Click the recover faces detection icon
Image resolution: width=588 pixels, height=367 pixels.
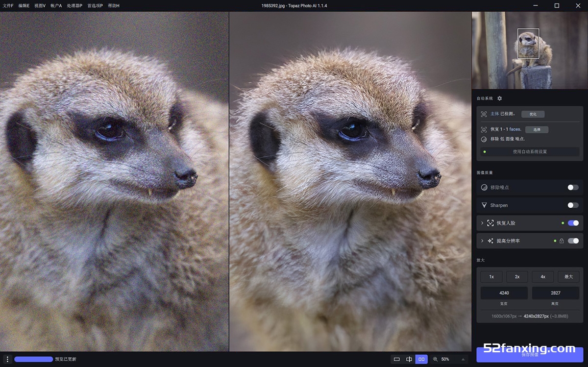[x=484, y=130]
